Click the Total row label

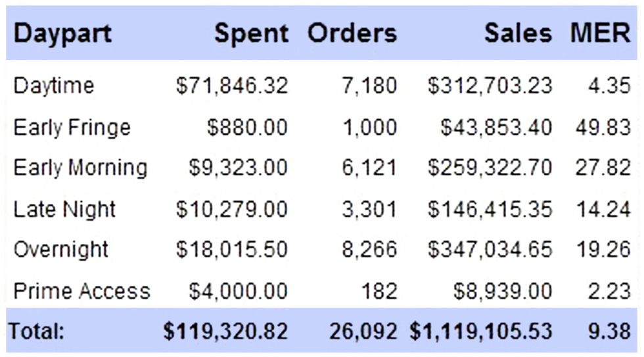point(36,331)
